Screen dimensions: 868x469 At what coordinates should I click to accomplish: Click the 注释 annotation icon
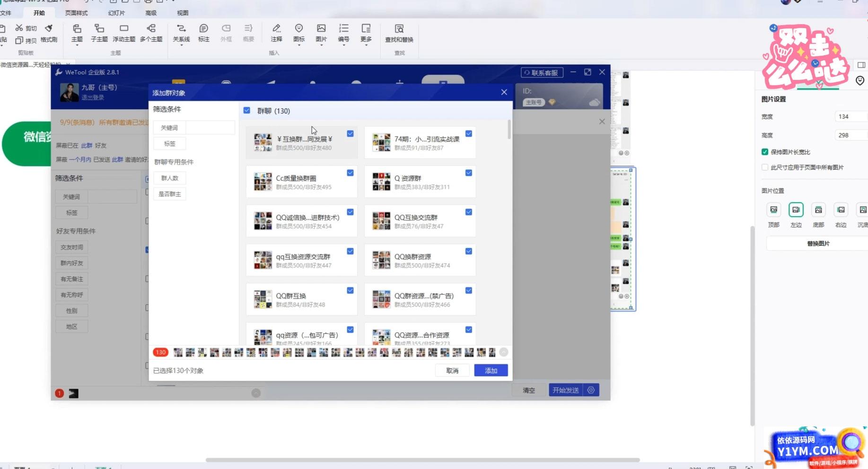(276, 28)
